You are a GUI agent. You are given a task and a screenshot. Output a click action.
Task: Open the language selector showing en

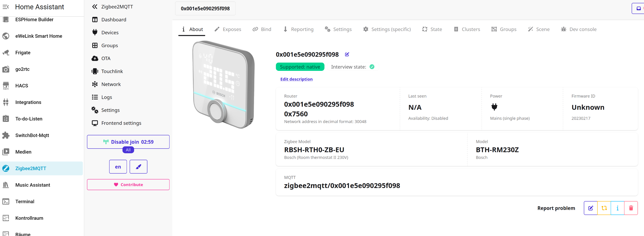(x=118, y=167)
